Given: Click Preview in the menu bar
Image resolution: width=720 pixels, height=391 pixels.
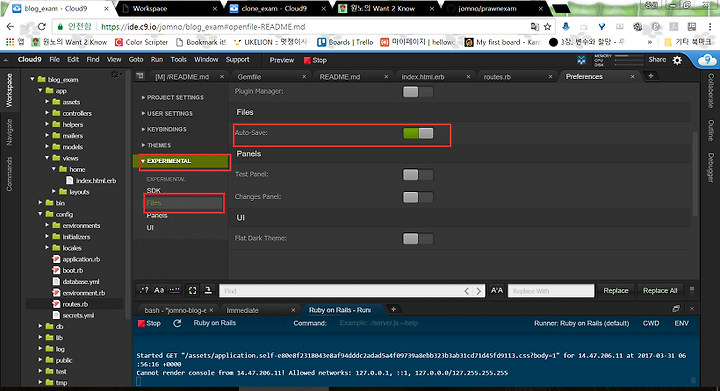Looking at the screenshot, I should (281, 60).
